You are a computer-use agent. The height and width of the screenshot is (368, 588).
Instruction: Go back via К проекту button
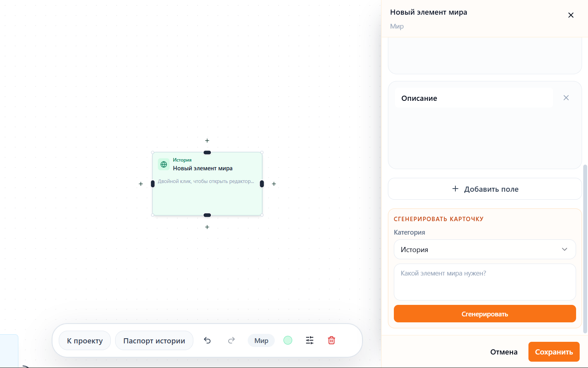tap(85, 341)
